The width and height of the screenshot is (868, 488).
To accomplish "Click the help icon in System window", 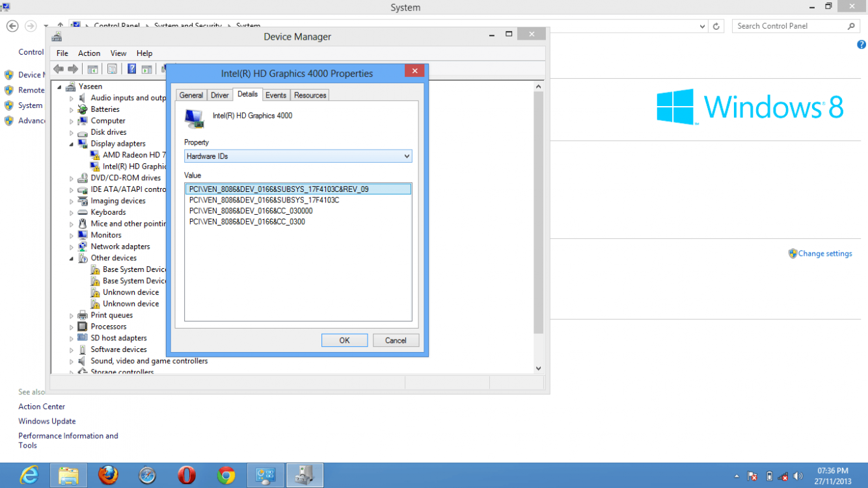I will point(861,45).
